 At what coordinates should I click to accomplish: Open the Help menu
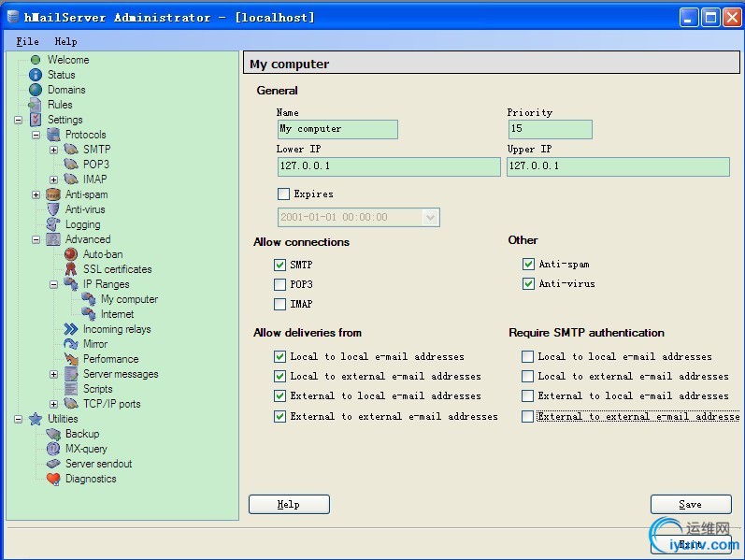(x=65, y=42)
